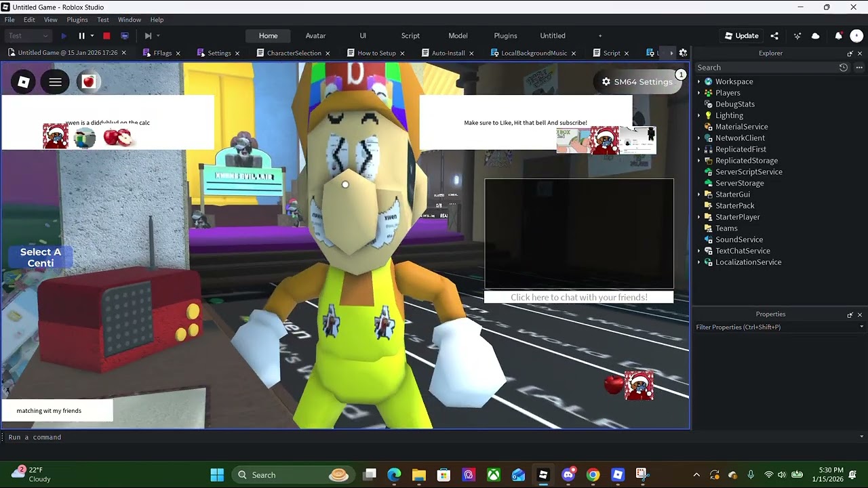This screenshot has height=488, width=868.
Task: Select MaterialService in Explorer
Action: pyautogui.click(x=741, y=127)
